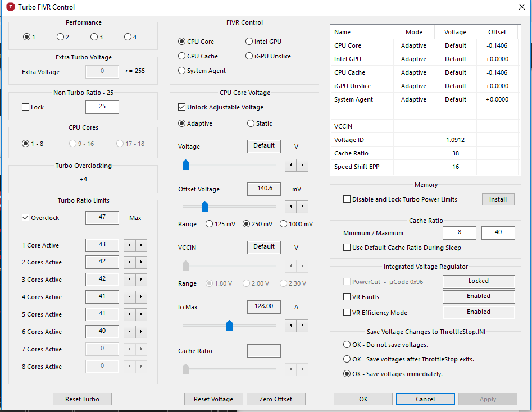Click the Offset column header
Image resolution: width=532 pixels, height=412 pixels.
point(497,32)
